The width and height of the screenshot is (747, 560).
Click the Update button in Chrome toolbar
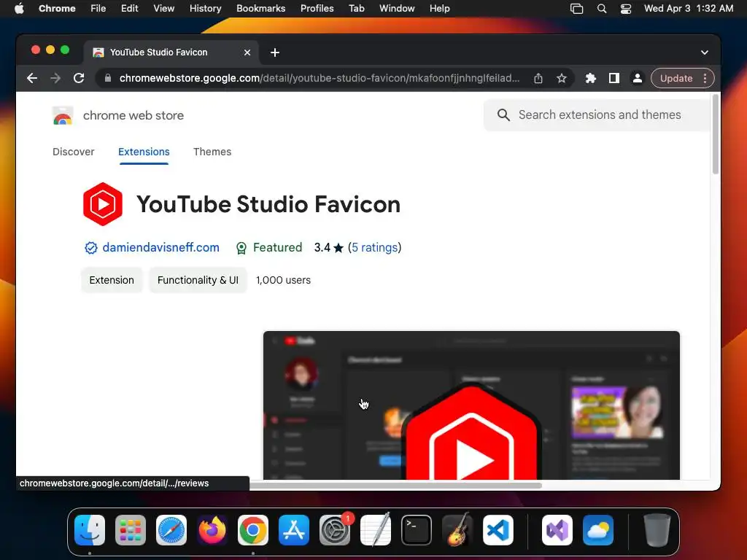click(676, 78)
